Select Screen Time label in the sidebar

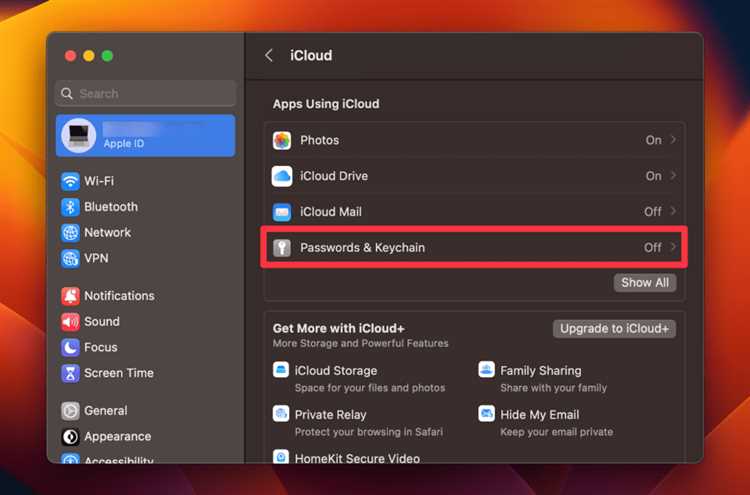119,373
